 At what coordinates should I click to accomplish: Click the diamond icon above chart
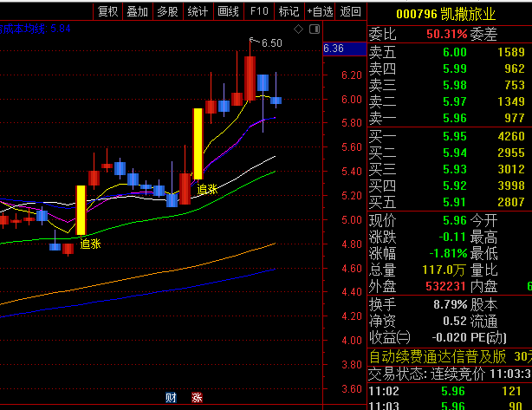pos(298,29)
